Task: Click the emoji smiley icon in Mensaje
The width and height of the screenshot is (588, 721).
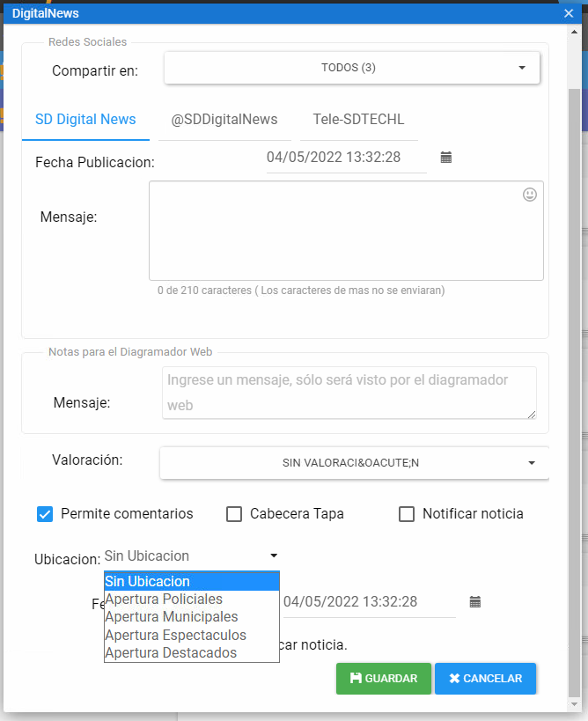Action: tap(529, 195)
